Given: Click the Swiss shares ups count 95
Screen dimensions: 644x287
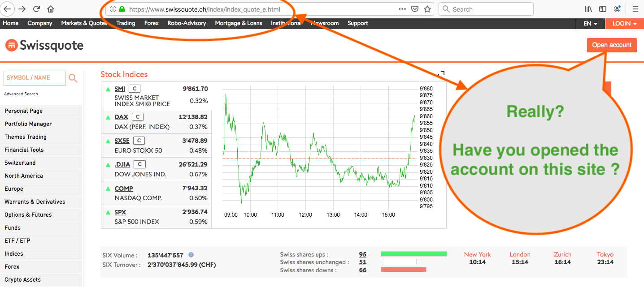Looking at the screenshot, I should [363, 254].
